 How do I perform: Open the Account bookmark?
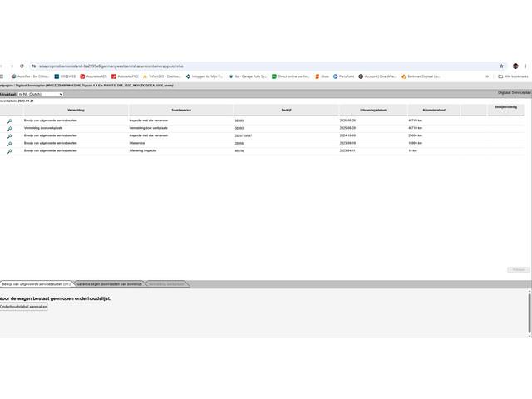point(377,76)
